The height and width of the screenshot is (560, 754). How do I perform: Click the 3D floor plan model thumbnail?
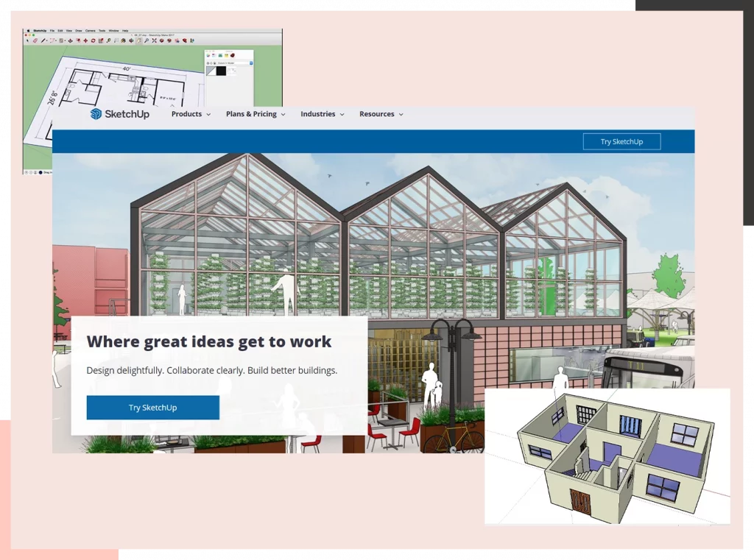click(x=606, y=456)
